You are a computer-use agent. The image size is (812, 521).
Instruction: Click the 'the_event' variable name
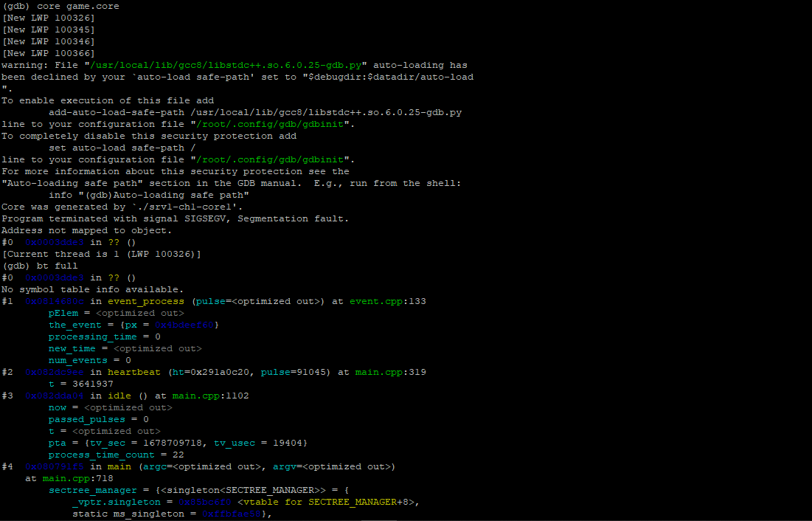coord(75,325)
